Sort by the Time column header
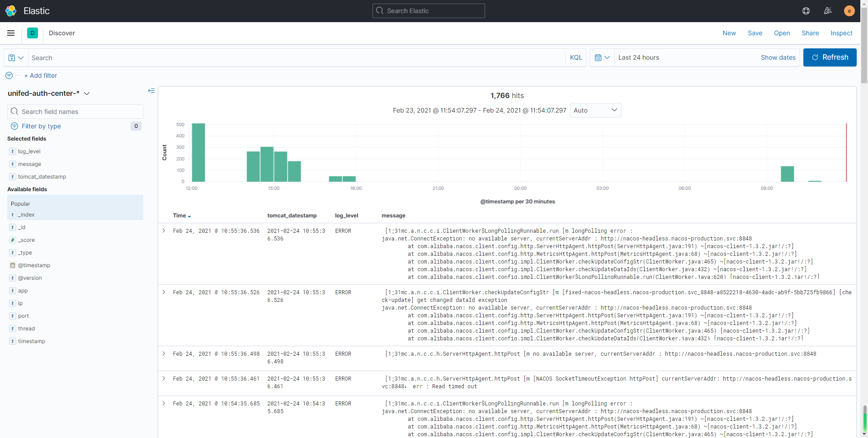Screen dimensions: 868x438 (182, 216)
